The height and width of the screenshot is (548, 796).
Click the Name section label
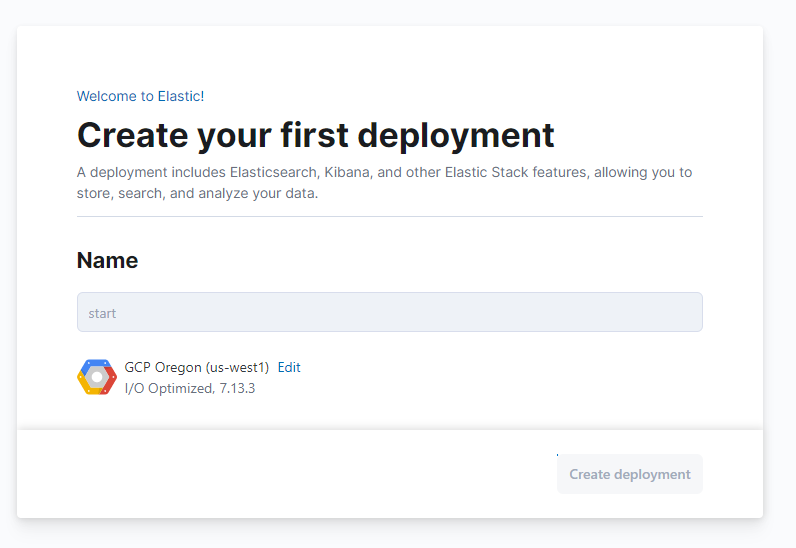107,261
